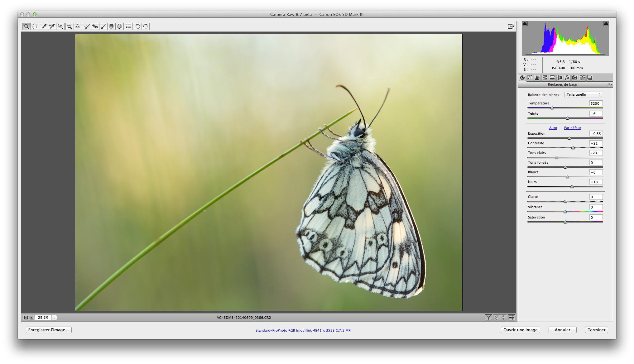
Task: Click the Noirs slider handle
Action: 572,187
